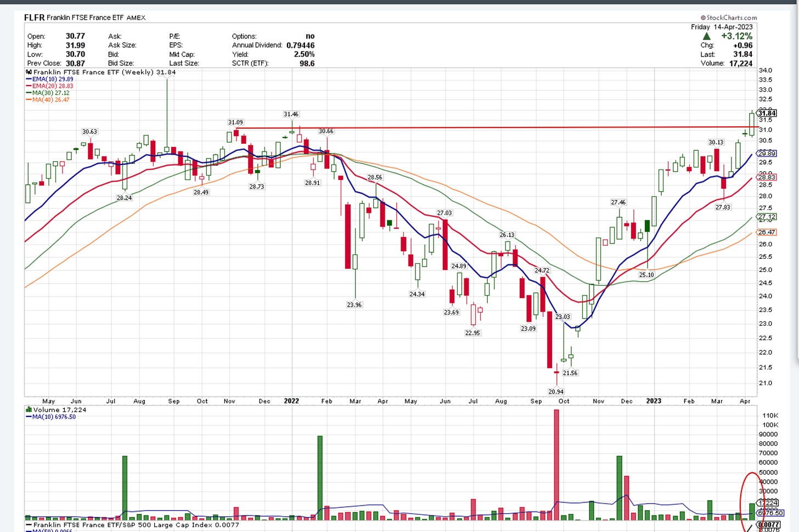Click the Low value 30.70
The height and width of the screenshot is (532, 799).
pos(75,54)
